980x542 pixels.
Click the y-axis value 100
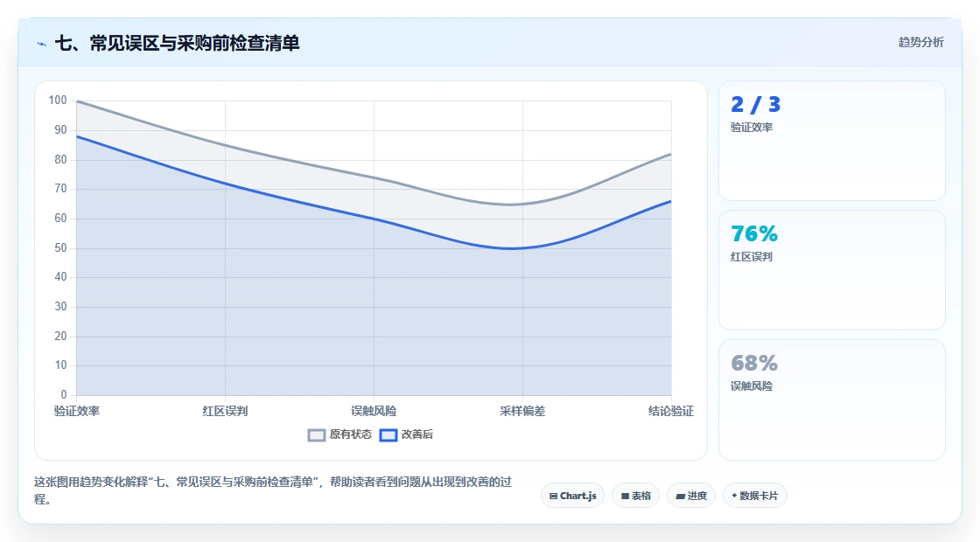[x=58, y=101]
